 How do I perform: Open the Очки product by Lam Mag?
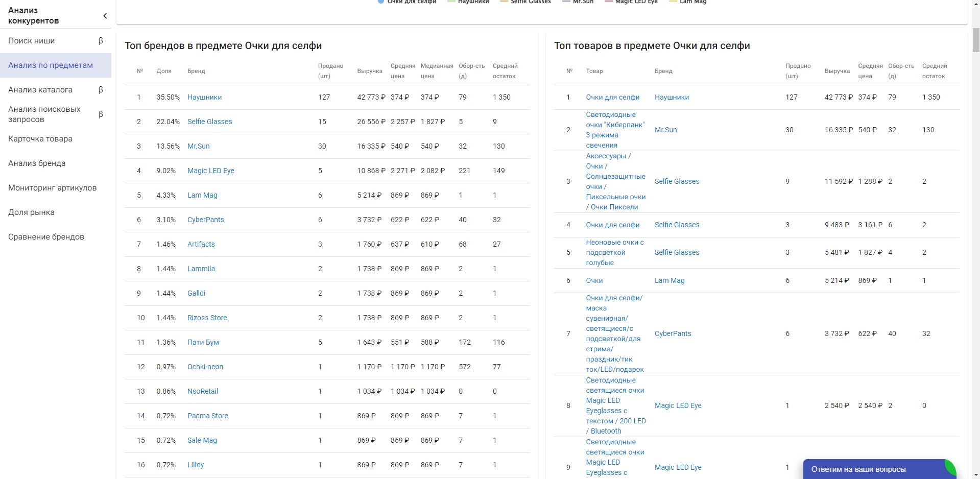[x=594, y=280]
